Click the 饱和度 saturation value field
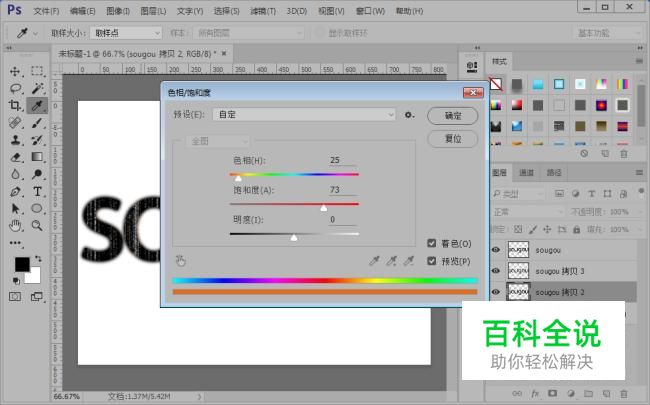650x405 pixels. click(342, 190)
